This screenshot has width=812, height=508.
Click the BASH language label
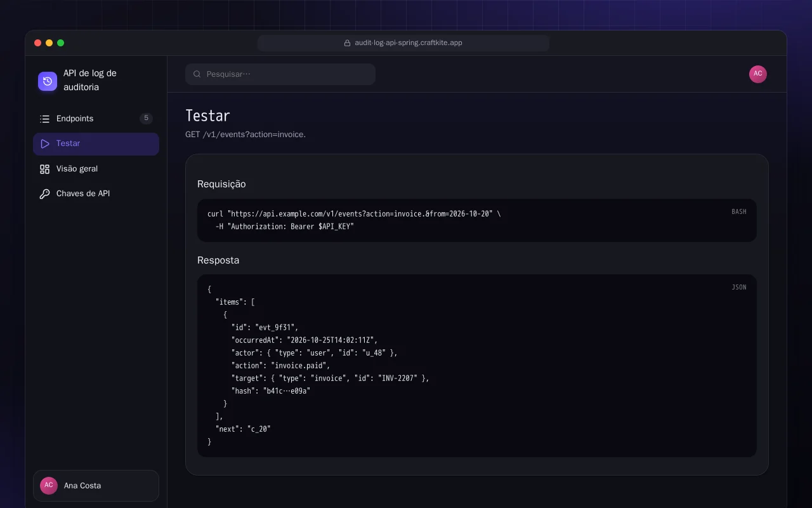[x=739, y=212]
